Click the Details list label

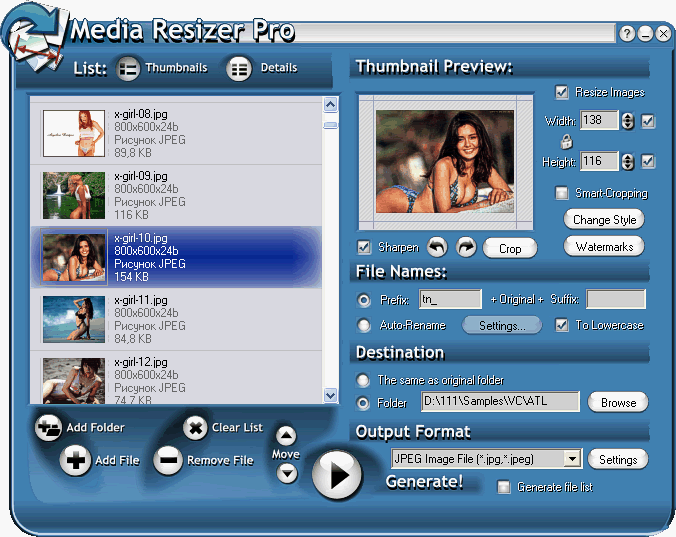279,68
